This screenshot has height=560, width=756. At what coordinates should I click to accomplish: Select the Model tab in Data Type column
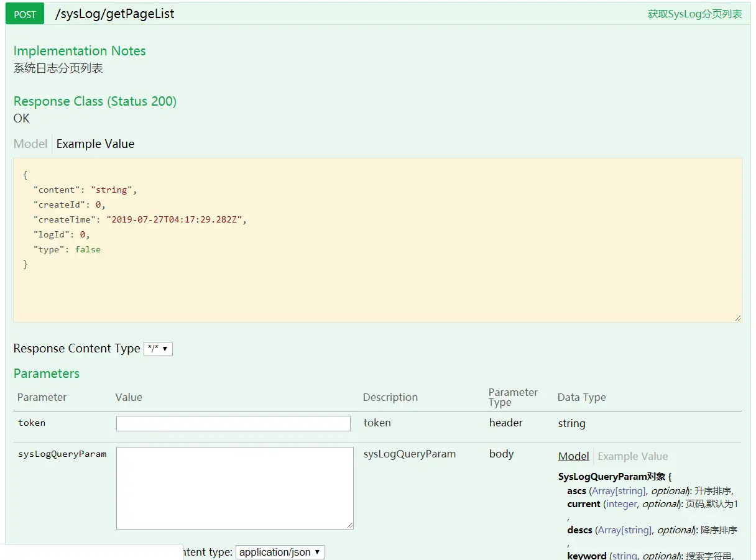(573, 456)
